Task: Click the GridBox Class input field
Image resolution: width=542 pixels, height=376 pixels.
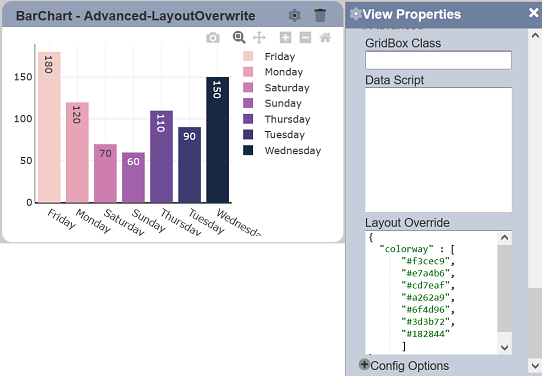Action: (x=438, y=60)
